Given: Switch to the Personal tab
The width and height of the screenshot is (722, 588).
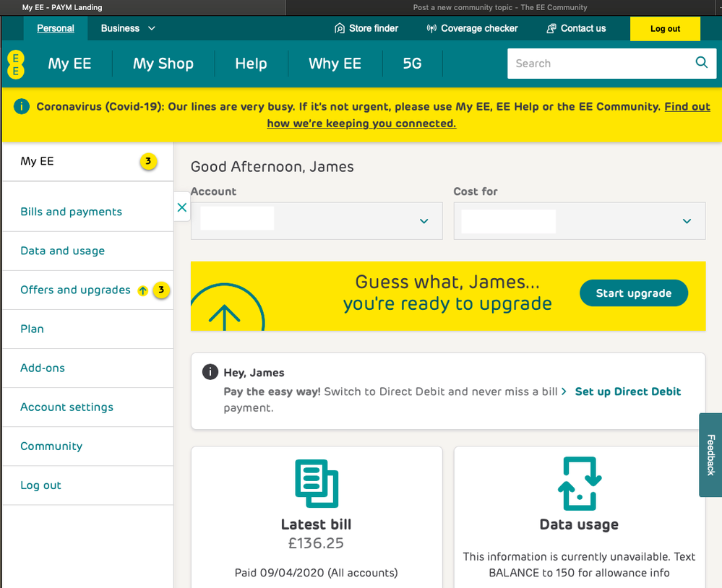Looking at the screenshot, I should [55, 28].
